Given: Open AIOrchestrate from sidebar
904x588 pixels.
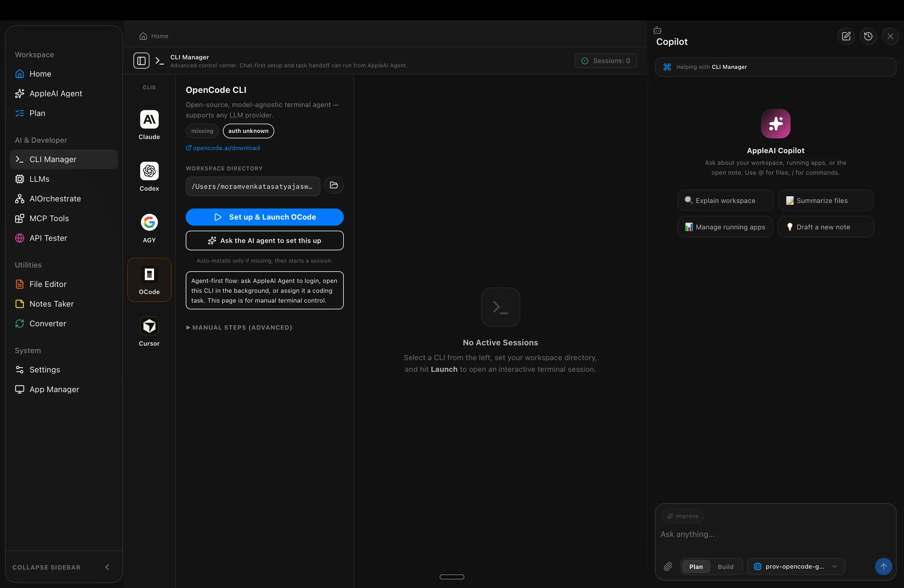Looking at the screenshot, I should pos(64,199).
